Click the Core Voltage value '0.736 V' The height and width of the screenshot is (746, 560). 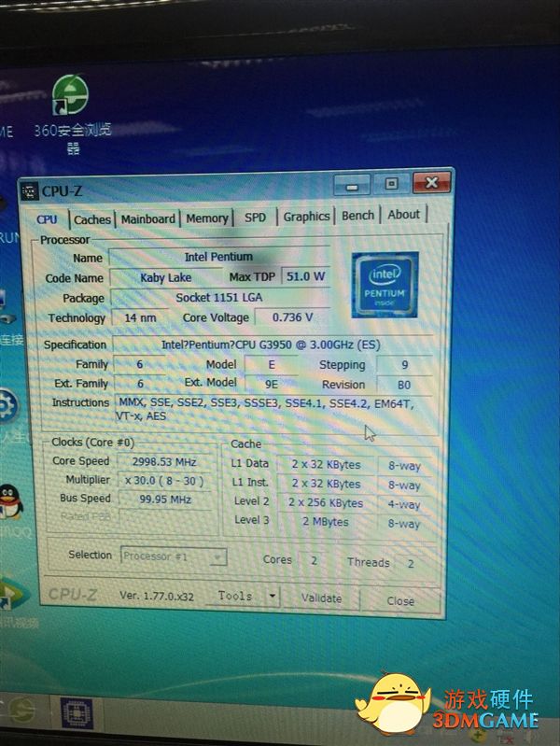pos(292,317)
